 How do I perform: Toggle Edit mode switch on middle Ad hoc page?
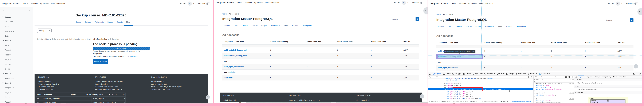(x=422, y=3)
